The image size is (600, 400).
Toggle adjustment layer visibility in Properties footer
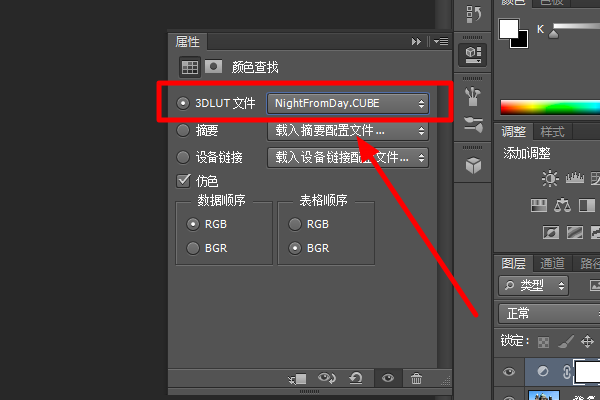pyautogui.click(x=388, y=379)
